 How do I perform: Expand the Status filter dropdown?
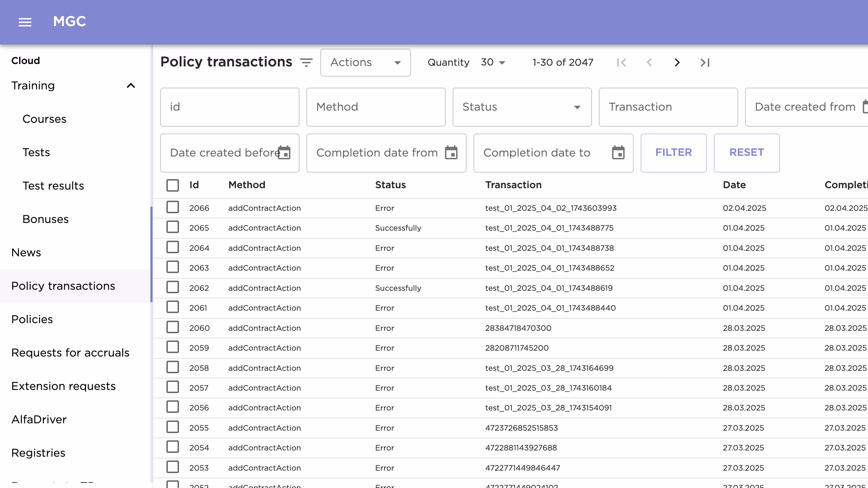click(522, 107)
